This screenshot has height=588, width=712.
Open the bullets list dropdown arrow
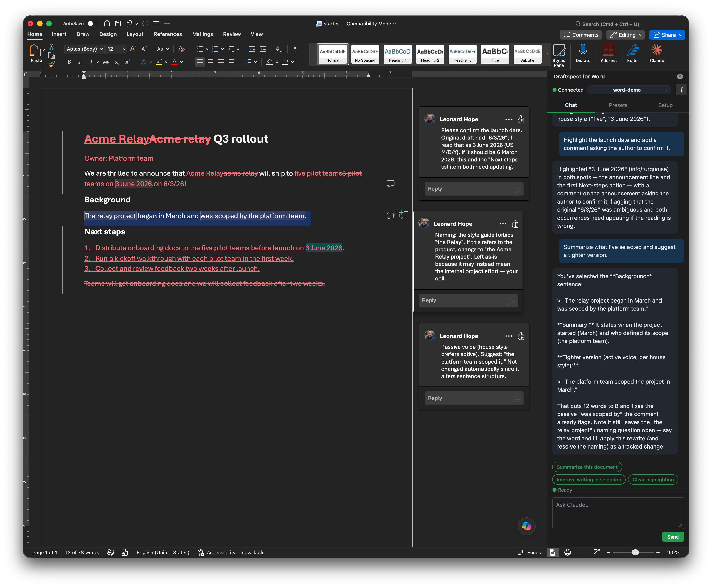(207, 49)
